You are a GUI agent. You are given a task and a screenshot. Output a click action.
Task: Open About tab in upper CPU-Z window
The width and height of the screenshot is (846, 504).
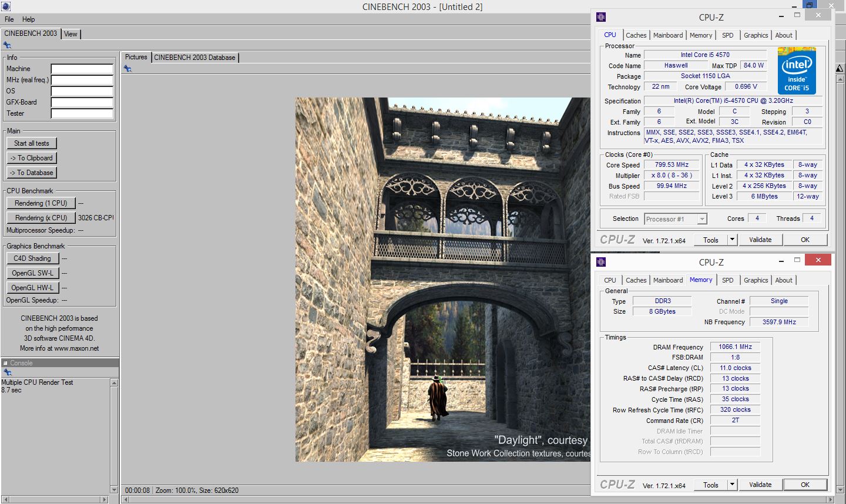(784, 35)
